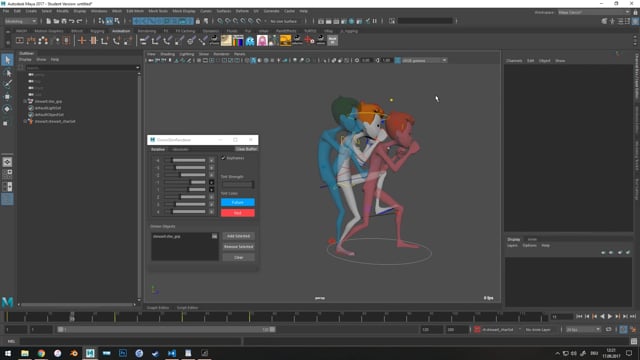Viewport: 640px width, 360px height.
Task: Click the Play forwards button
Action: [610, 316]
